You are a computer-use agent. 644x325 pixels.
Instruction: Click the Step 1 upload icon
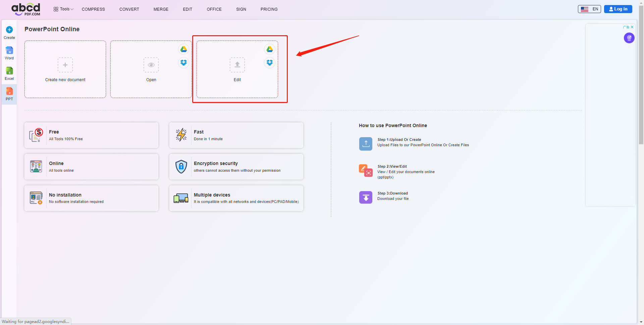(366, 144)
